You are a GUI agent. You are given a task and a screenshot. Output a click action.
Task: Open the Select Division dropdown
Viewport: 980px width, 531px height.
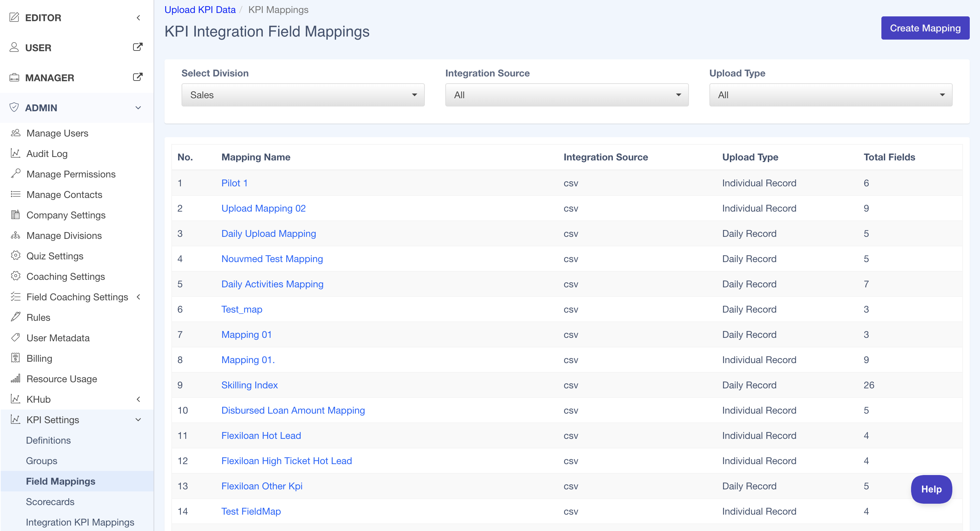302,95
